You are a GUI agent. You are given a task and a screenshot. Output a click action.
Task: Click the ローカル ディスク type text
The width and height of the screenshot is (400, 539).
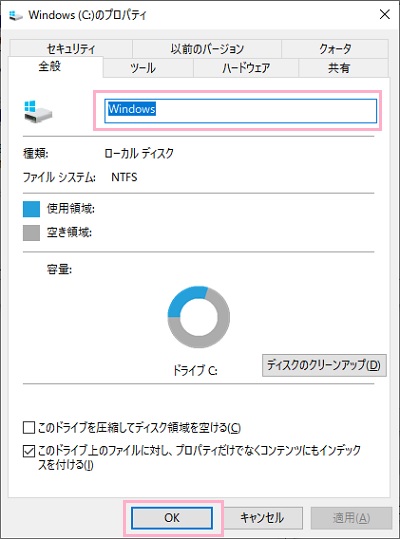(x=139, y=153)
